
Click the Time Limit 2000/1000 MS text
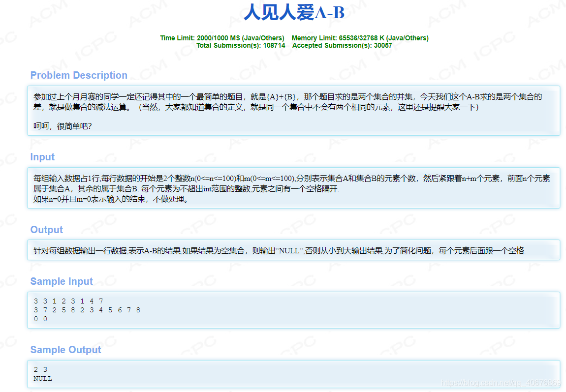pos(222,38)
